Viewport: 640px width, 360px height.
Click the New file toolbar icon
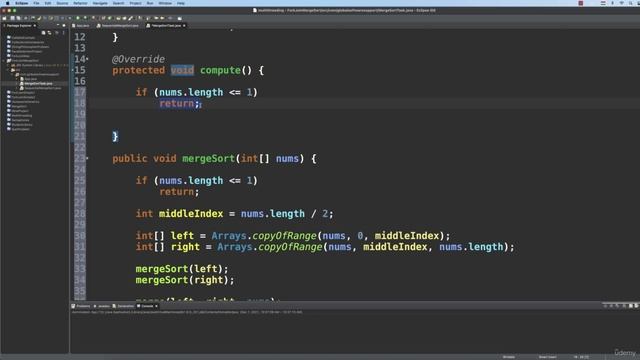[x=4, y=18]
